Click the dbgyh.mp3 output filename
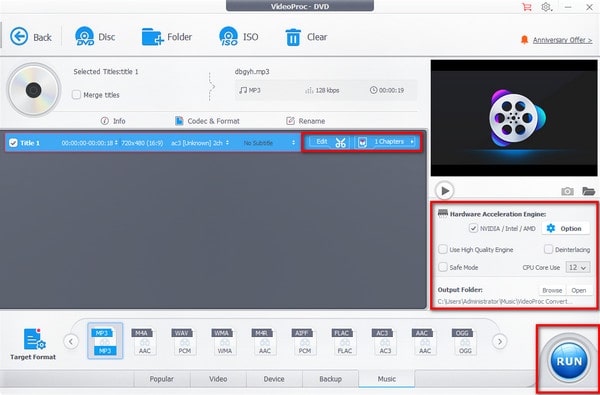The height and width of the screenshot is (395, 600). [252, 72]
